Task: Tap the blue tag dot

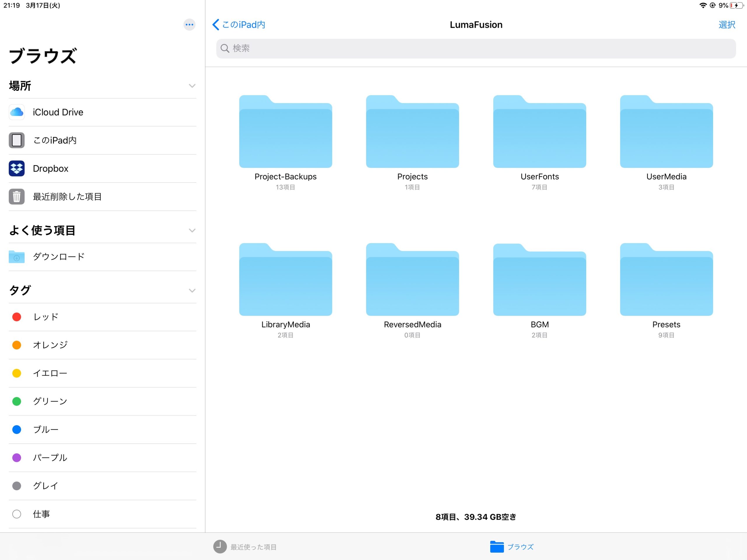Action: [17, 429]
